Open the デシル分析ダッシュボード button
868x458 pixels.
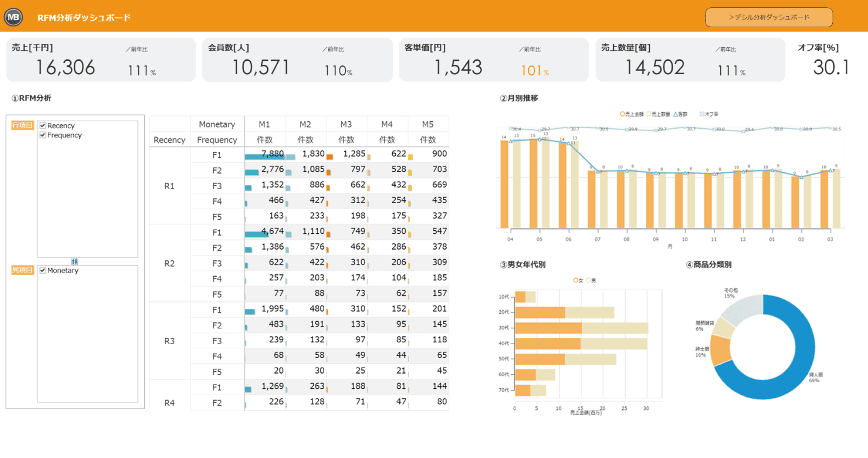[769, 17]
